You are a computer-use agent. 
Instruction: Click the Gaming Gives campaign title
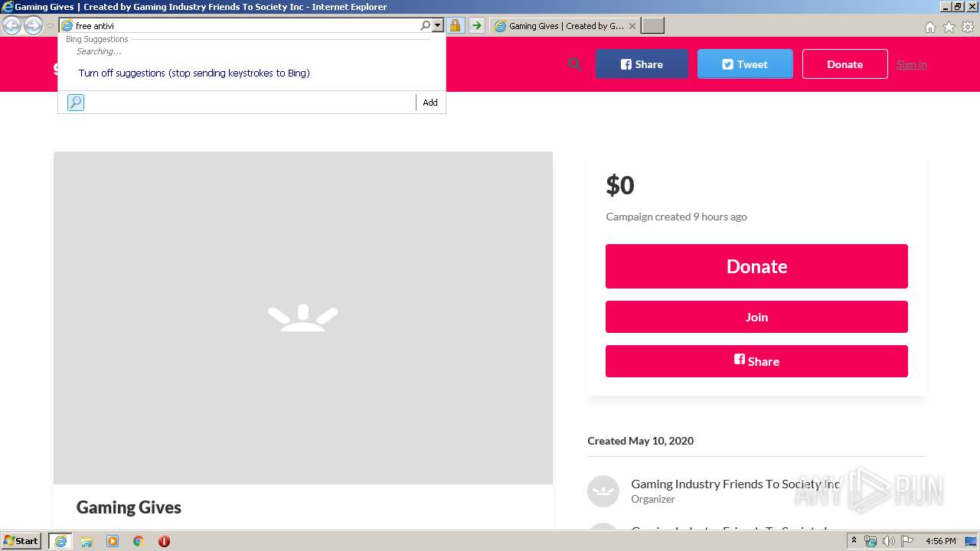pyautogui.click(x=129, y=507)
